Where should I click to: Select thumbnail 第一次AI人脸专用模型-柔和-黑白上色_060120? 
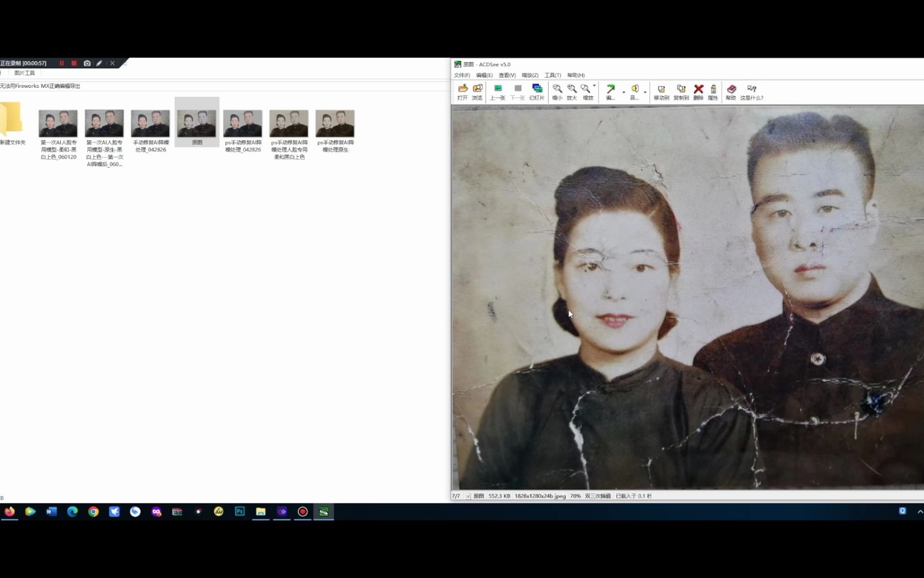coord(58,135)
